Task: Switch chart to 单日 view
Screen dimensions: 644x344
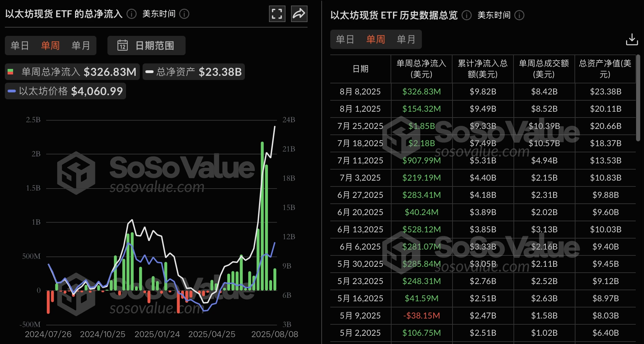Action: pyautogui.click(x=20, y=45)
